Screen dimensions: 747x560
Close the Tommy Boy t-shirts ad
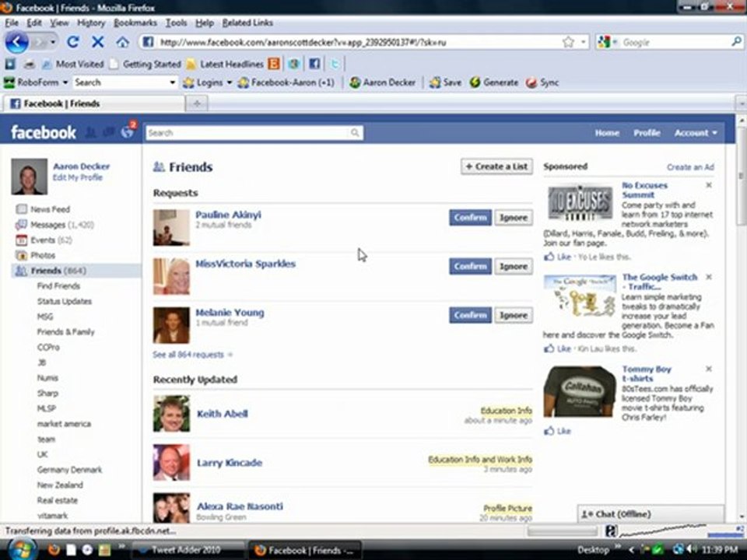click(x=709, y=369)
